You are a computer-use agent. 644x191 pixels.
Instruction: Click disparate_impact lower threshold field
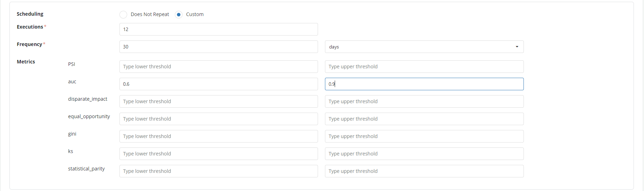click(218, 101)
